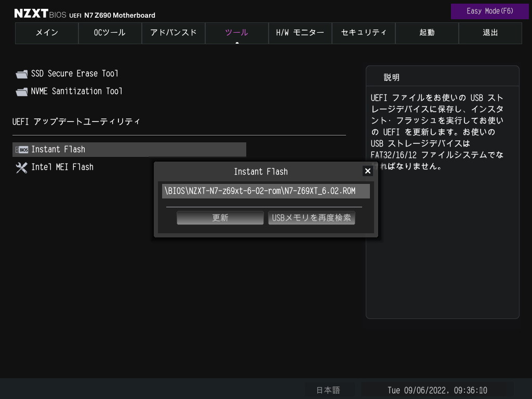Screen dimensions: 532x399
Task: Select the Instant Flash BIOS chip icon
Action: [22, 150]
